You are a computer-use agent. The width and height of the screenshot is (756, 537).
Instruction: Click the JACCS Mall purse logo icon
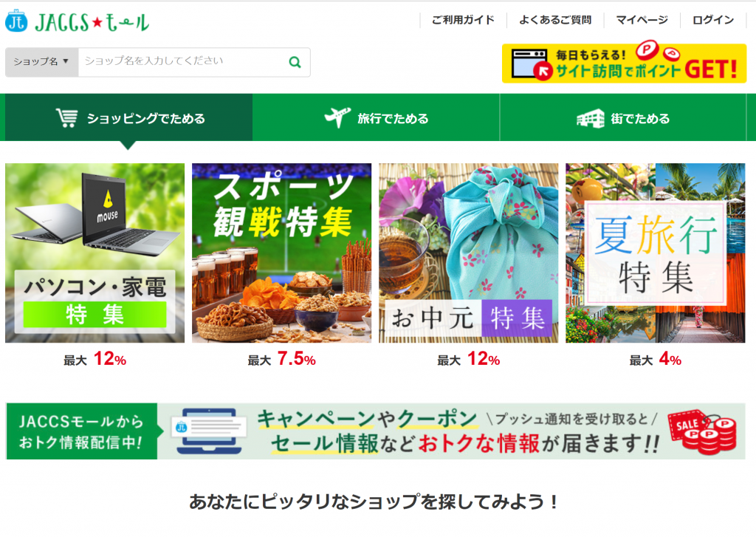pyautogui.click(x=16, y=21)
